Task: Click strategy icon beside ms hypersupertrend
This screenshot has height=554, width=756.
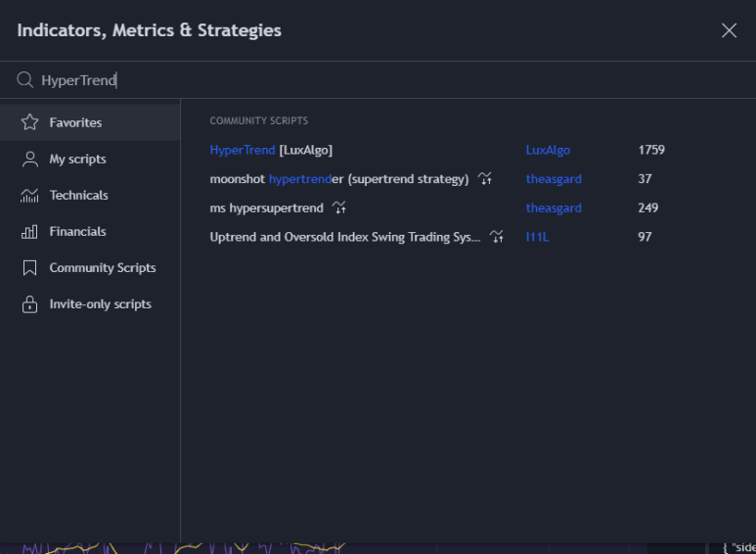Action: (x=339, y=208)
